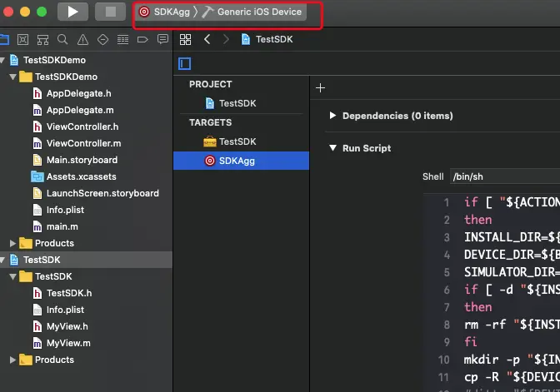This screenshot has height=392, width=560.
Task: Choose Generic iOS Device destination
Action: 252,12
